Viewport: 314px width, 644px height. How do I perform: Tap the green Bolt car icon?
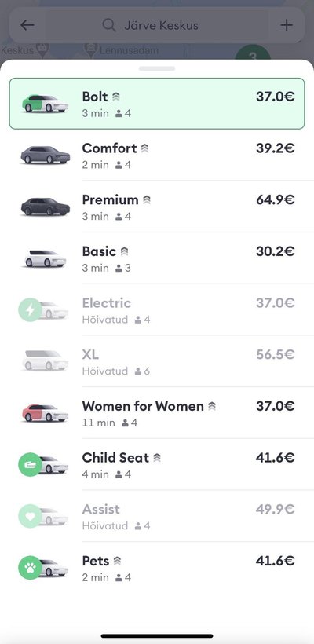pyautogui.click(x=44, y=104)
